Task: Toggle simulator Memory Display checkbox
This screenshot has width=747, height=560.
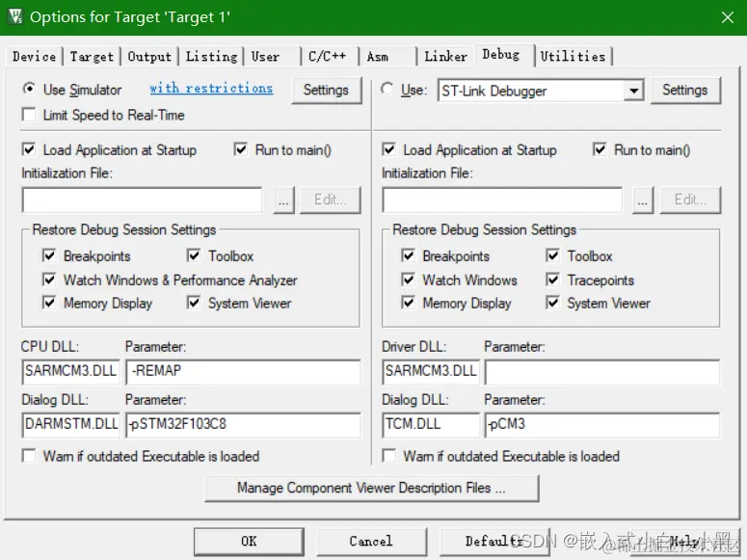Action: (49, 303)
